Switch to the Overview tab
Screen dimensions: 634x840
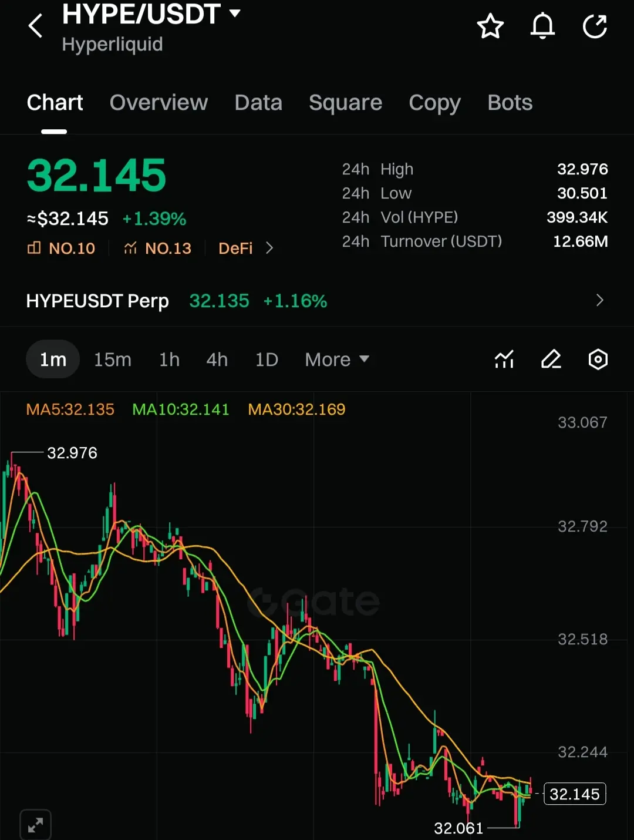click(x=158, y=103)
